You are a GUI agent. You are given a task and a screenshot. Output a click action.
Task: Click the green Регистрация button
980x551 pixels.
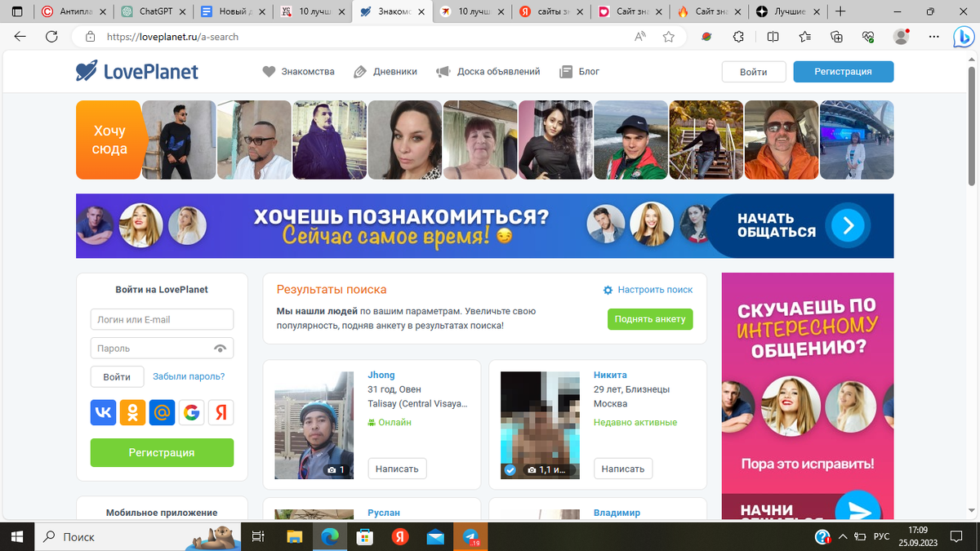tap(162, 453)
